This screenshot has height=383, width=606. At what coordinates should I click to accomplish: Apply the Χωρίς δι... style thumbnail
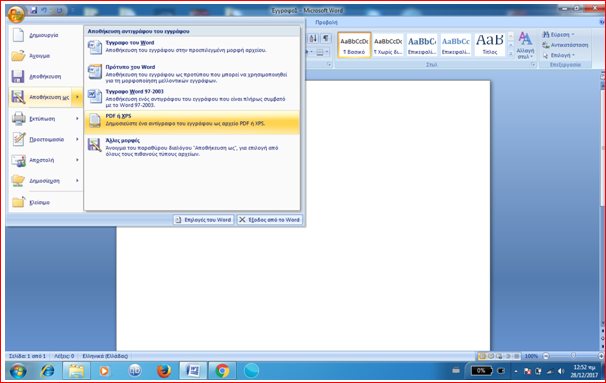point(388,45)
